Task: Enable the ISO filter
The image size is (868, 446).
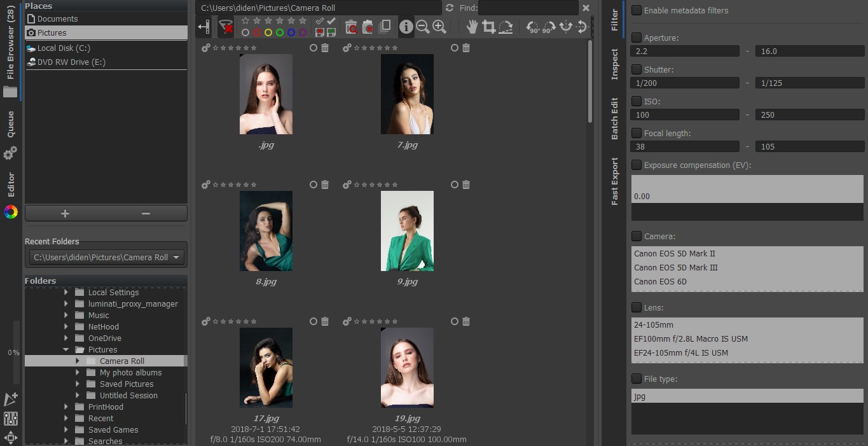Action: [637, 101]
